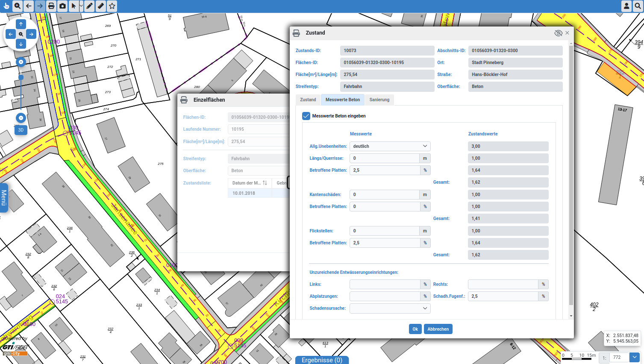The image size is (644, 364).
Task: Activate the pencil drawing tool
Action: click(89, 6)
